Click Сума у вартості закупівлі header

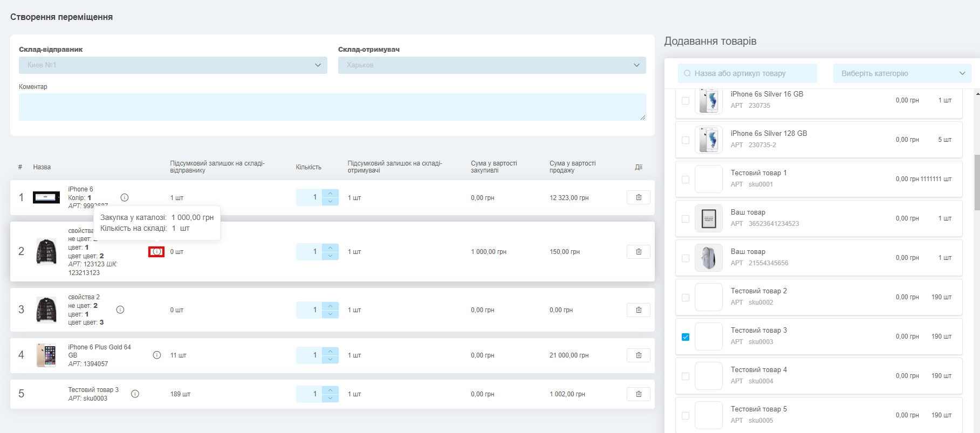[x=494, y=167]
